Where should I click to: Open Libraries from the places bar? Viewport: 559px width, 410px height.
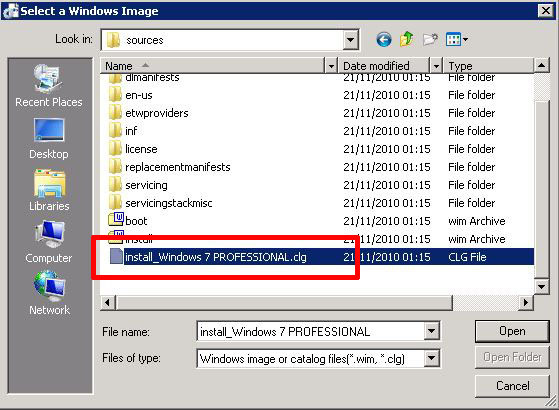tap(49, 191)
